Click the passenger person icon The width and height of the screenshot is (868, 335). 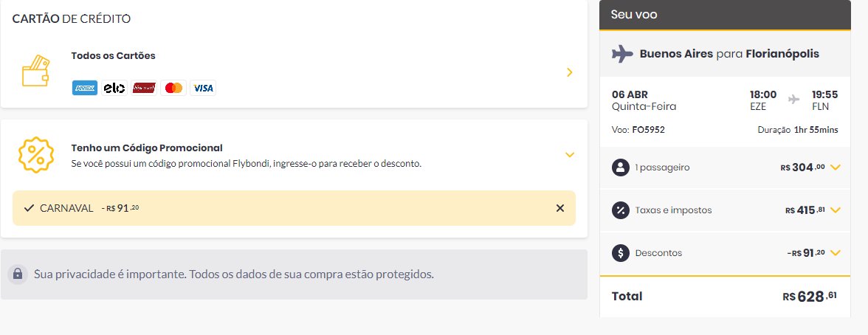point(621,167)
